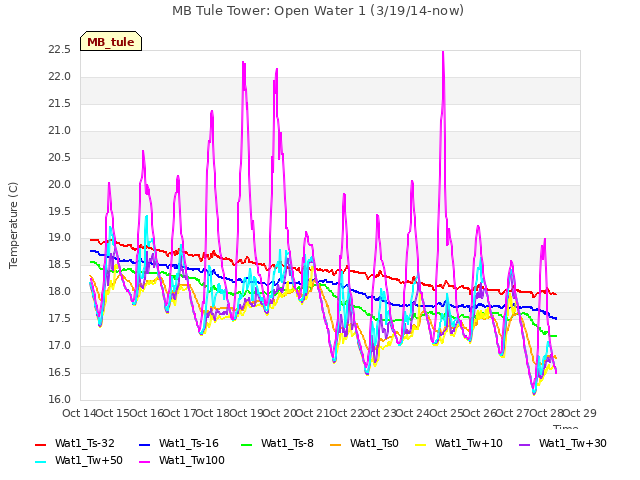Select the Wat1_Ts-16 legend label

pyautogui.click(x=189, y=443)
